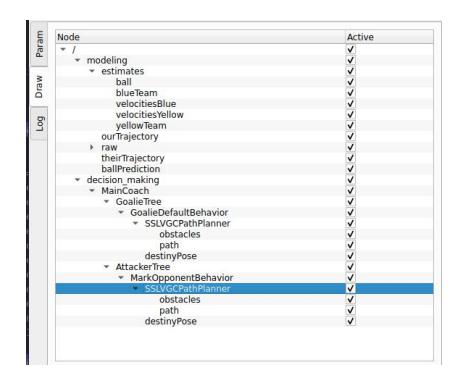Collapse the modeling node

coord(78,60)
